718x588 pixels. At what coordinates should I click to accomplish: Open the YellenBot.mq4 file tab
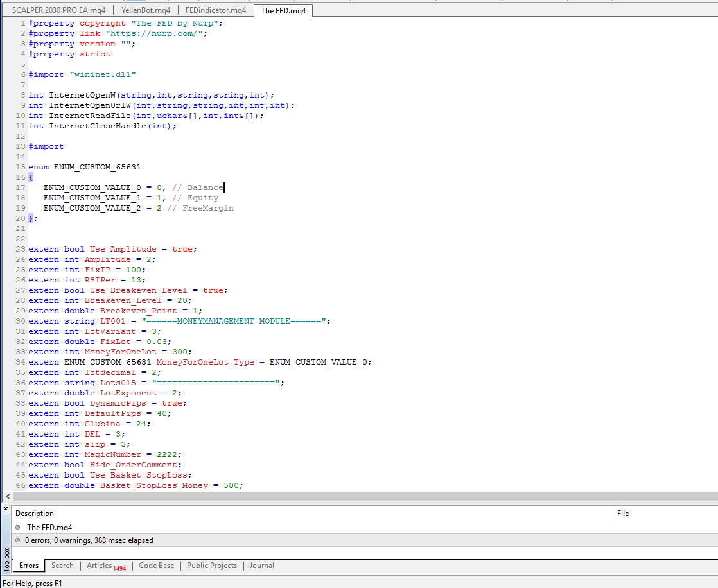pyautogui.click(x=146, y=10)
